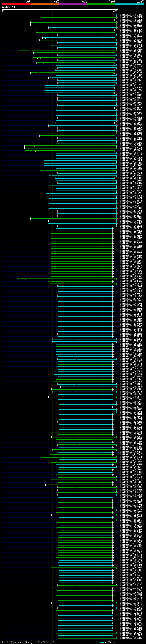Select hit label UniRef100_C1MZD6
This screenshot has width=146, height=644.
(131, 22)
